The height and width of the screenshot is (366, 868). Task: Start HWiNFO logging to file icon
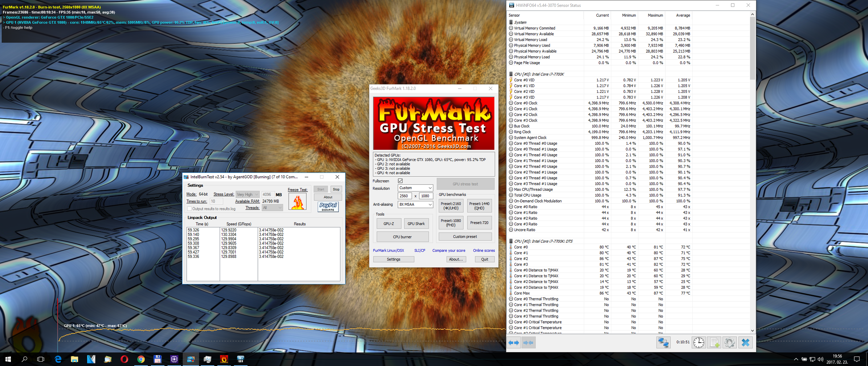tap(714, 342)
